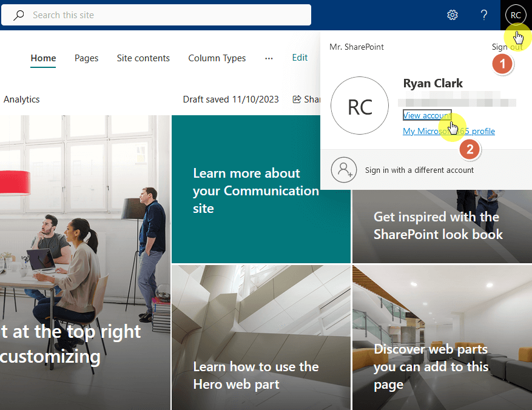The image size is (532, 410).
Task: Click the Share icon next to Draft saved
Action: coord(297,99)
